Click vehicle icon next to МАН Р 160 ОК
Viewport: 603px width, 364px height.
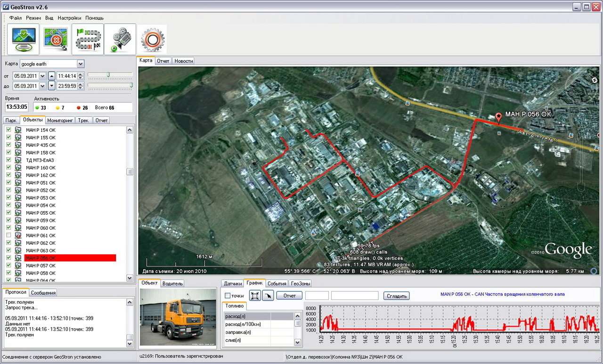[x=18, y=168]
